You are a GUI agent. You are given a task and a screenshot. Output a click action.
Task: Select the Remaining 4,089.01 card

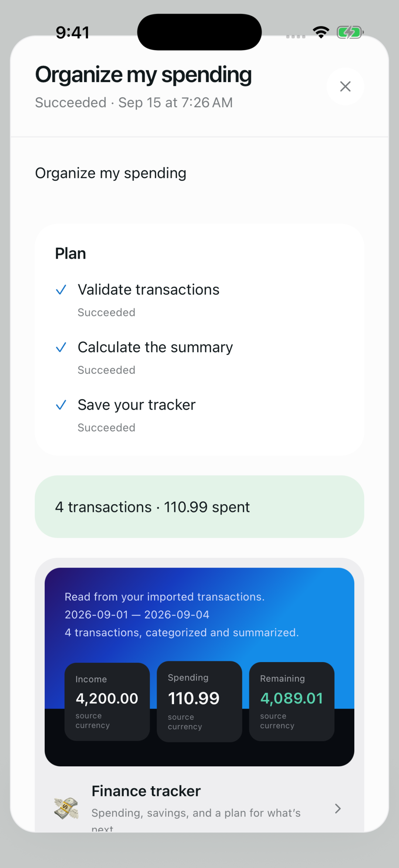[292, 702]
